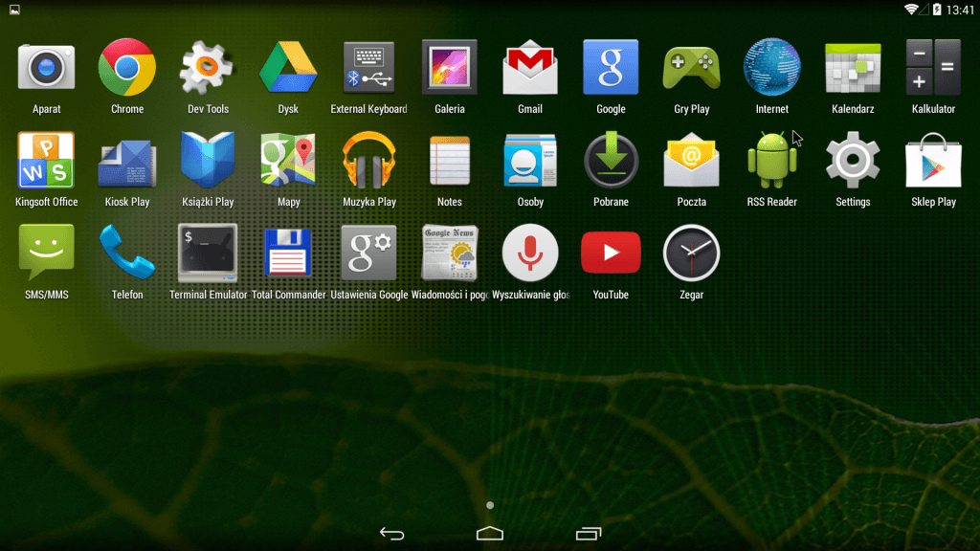The height and width of the screenshot is (551, 980).
Task: Open the Google search app
Action: [611, 68]
